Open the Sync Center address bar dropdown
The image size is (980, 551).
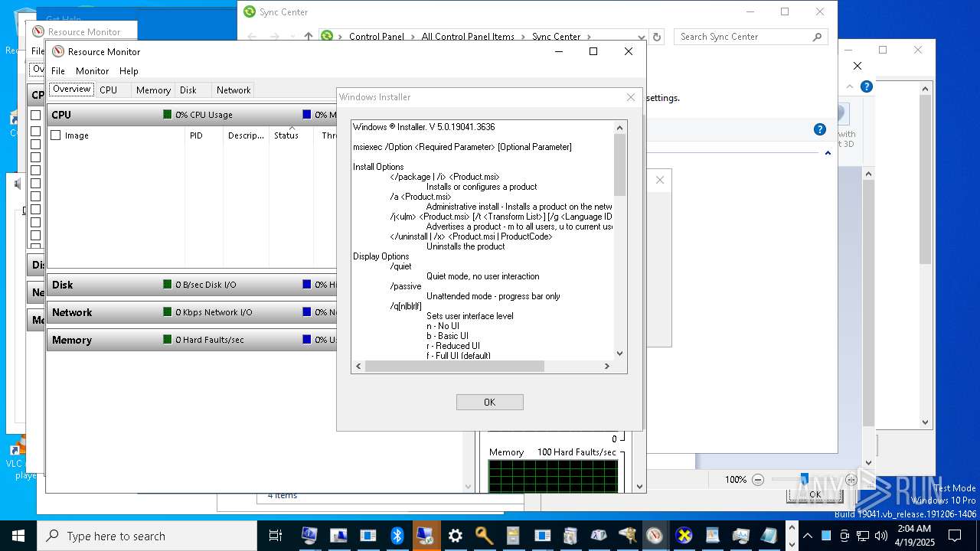(642, 37)
